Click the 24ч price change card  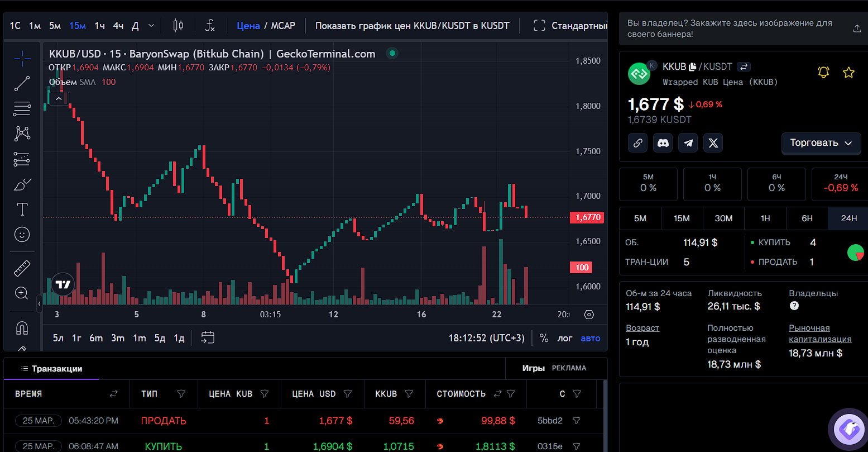click(x=841, y=184)
